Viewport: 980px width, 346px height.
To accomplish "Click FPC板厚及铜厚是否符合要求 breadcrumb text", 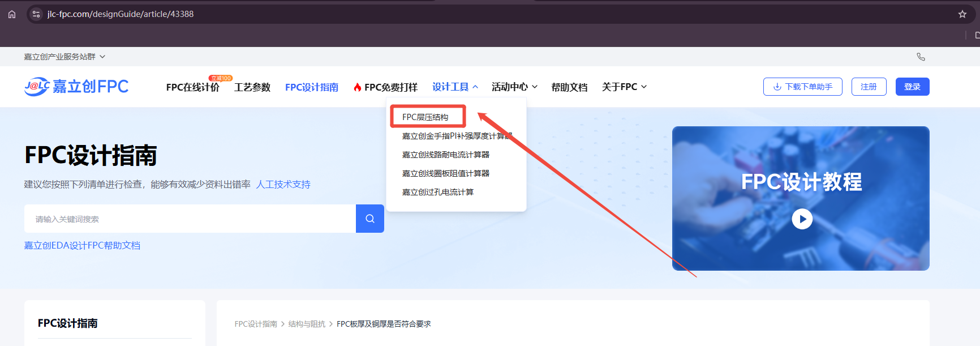I will pos(384,324).
